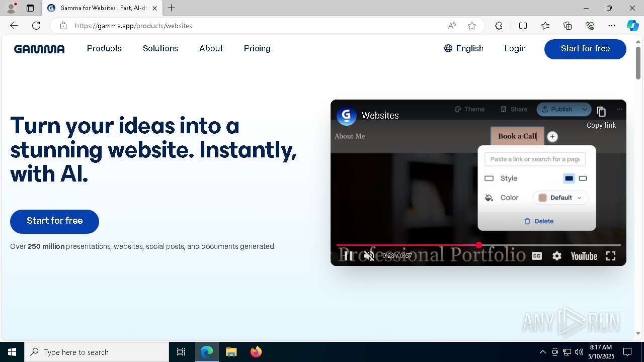Open the Tab actions menu

[x=30, y=8]
